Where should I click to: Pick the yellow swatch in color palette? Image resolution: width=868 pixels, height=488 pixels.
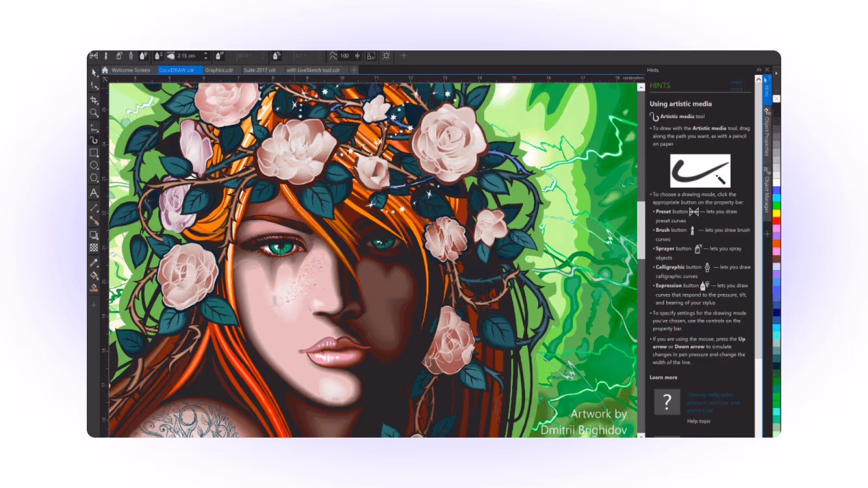pyautogui.click(x=776, y=213)
